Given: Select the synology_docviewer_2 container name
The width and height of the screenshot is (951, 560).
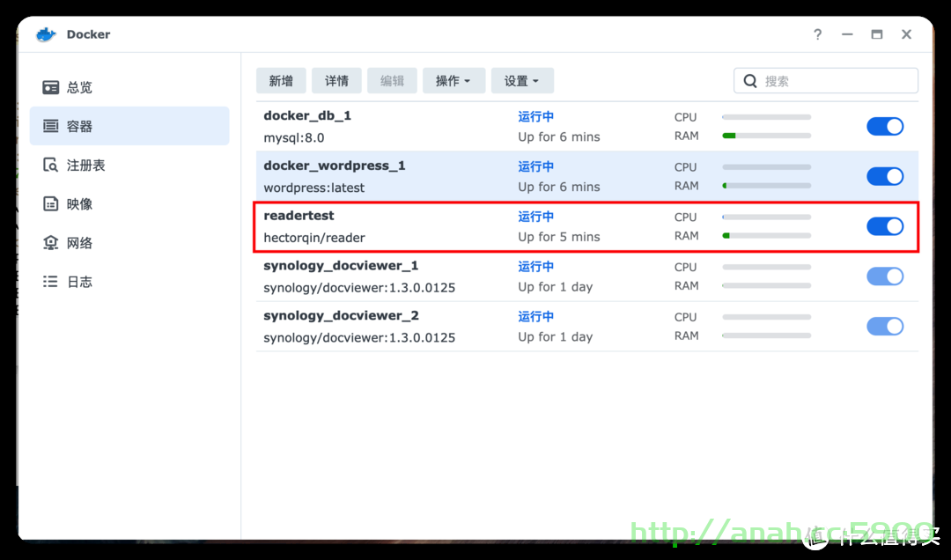Looking at the screenshot, I should pos(341,315).
